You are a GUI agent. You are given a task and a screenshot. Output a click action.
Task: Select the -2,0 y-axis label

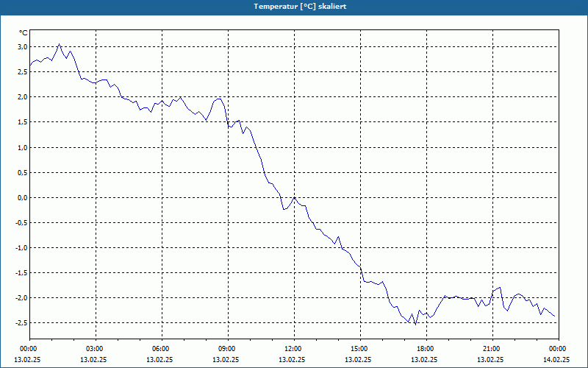point(22,298)
